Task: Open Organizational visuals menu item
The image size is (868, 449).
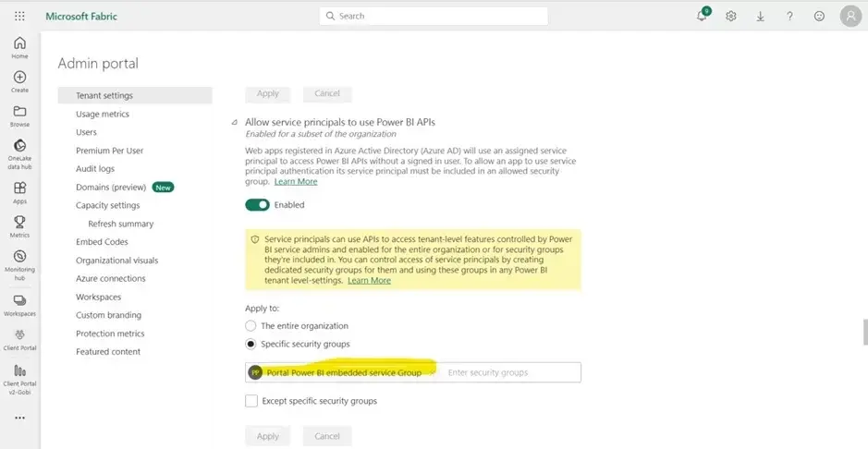Action: pyautogui.click(x=116, y=261)
